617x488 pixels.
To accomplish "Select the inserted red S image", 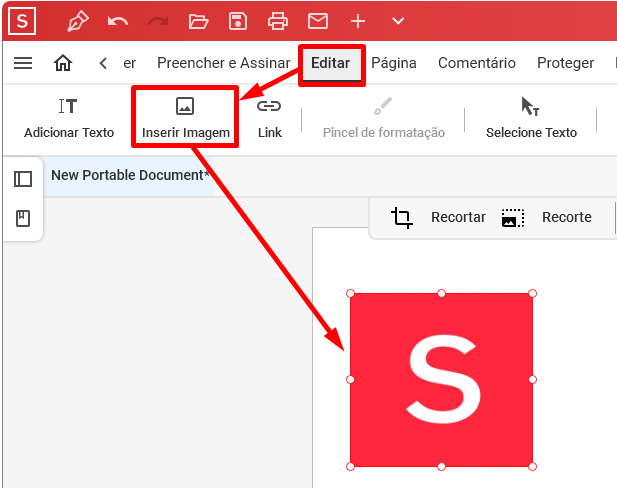I will tap(441, 380).
